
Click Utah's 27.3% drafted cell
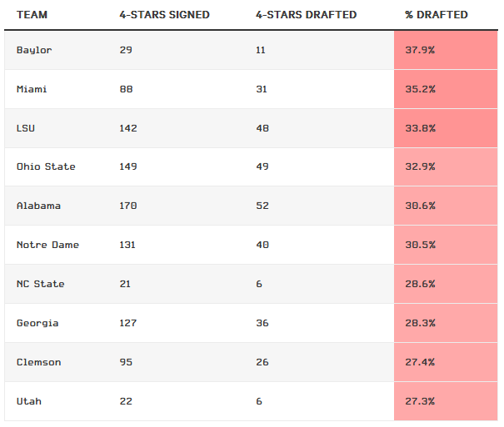click(x=445, y=401)
